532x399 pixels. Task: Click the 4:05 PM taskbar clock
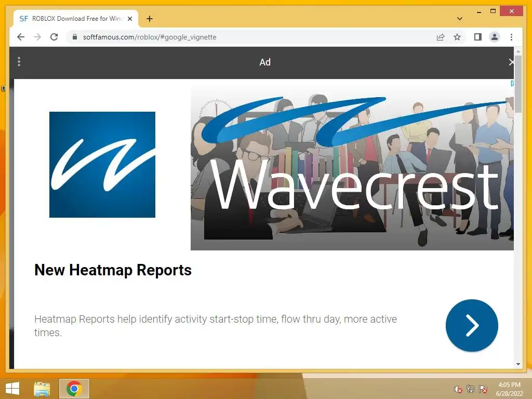click(509, 389)
